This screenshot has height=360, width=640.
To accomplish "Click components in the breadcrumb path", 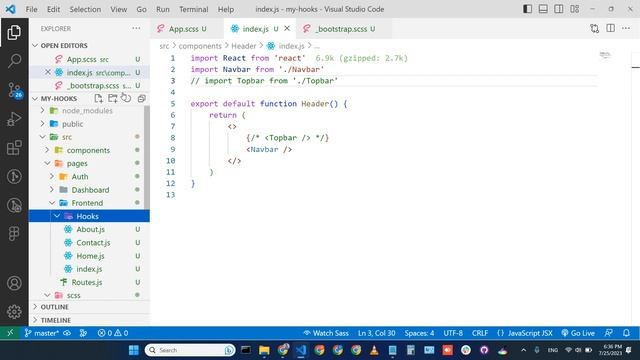I will pos(200,46).
